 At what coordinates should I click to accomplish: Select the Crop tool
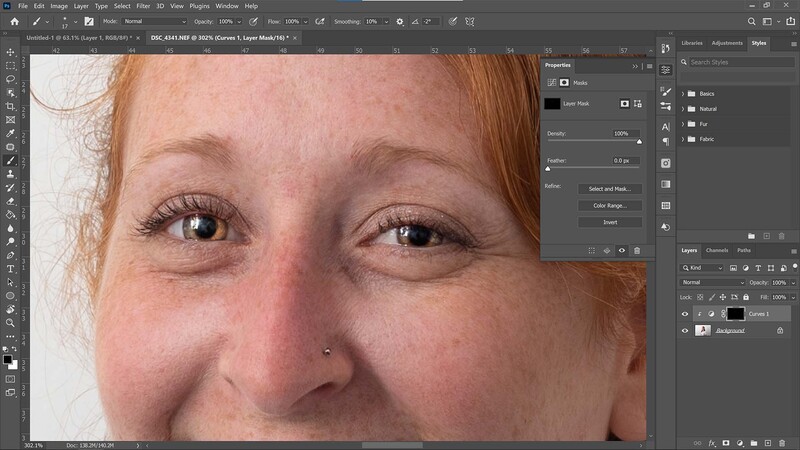10,106
